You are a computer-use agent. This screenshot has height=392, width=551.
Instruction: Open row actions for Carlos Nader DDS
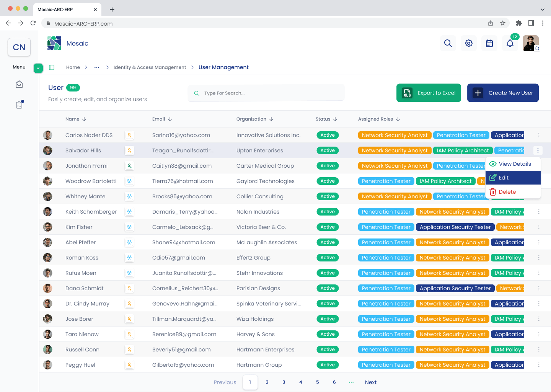539,135
